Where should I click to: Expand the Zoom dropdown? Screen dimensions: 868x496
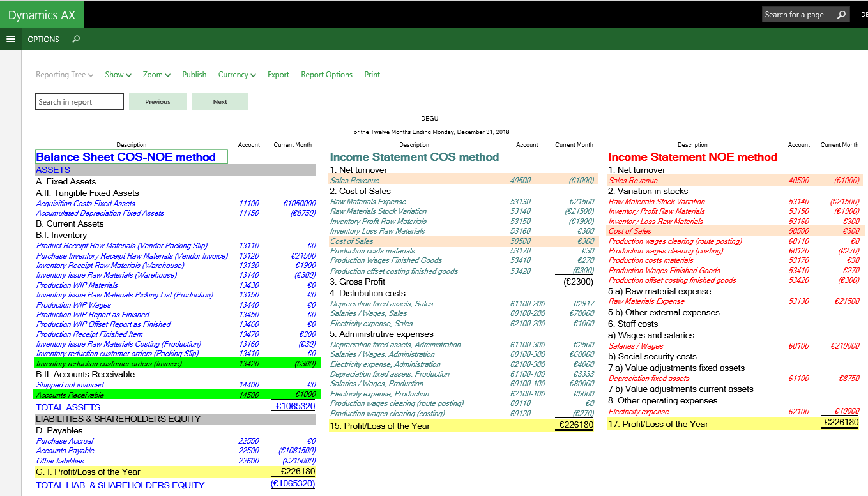click(156, 75)
